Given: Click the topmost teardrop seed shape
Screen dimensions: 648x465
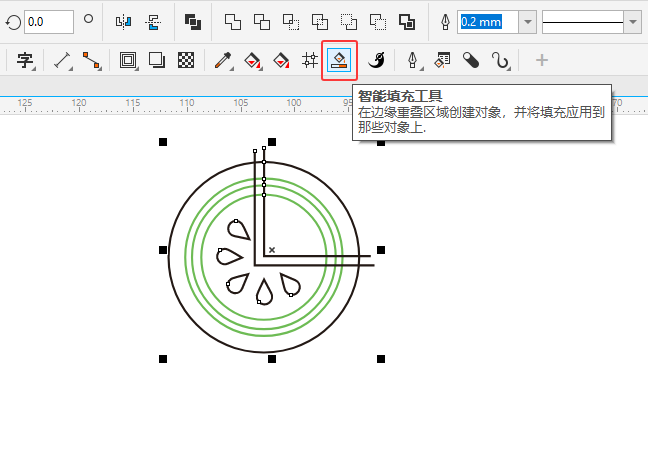Looking at the screenshot, I should 238,229.
